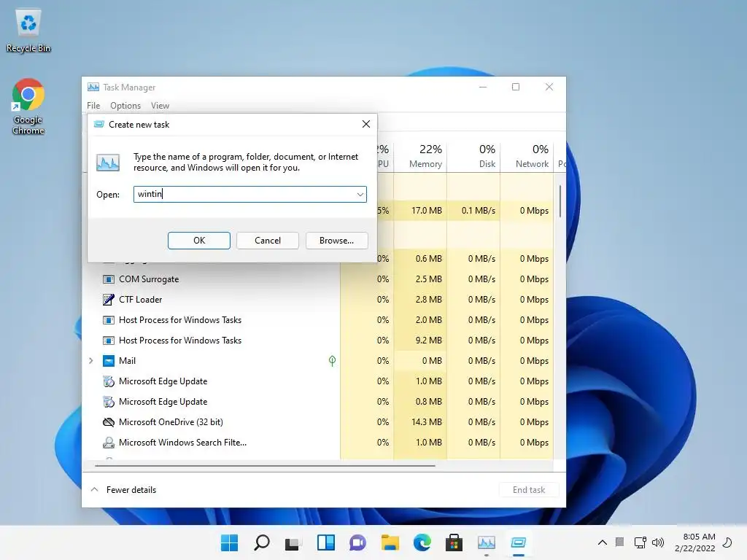This screenshot has height=560, width=747.
Task: Click the Microsoft Windows Search Filter icon
Action: (109, 443)
